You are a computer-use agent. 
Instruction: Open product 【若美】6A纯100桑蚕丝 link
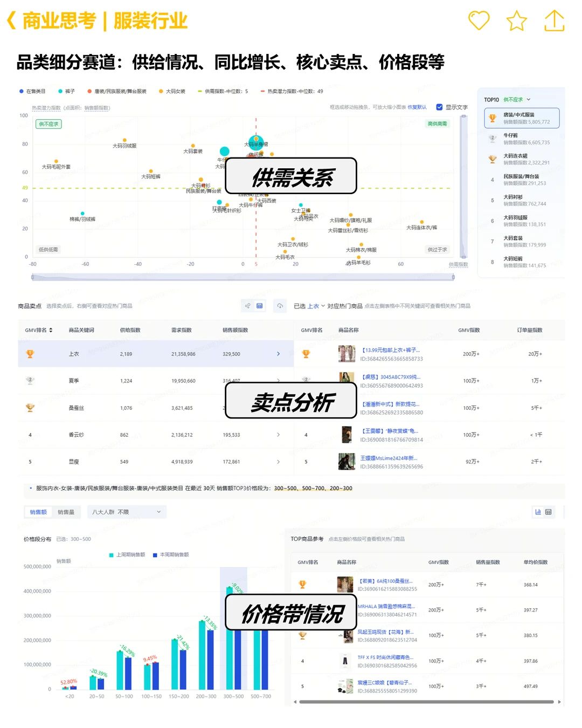click(386, 581)
